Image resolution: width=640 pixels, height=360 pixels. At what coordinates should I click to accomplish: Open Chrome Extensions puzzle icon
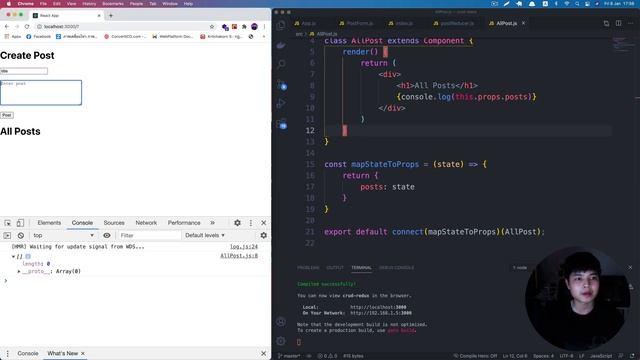pos(244,27)
